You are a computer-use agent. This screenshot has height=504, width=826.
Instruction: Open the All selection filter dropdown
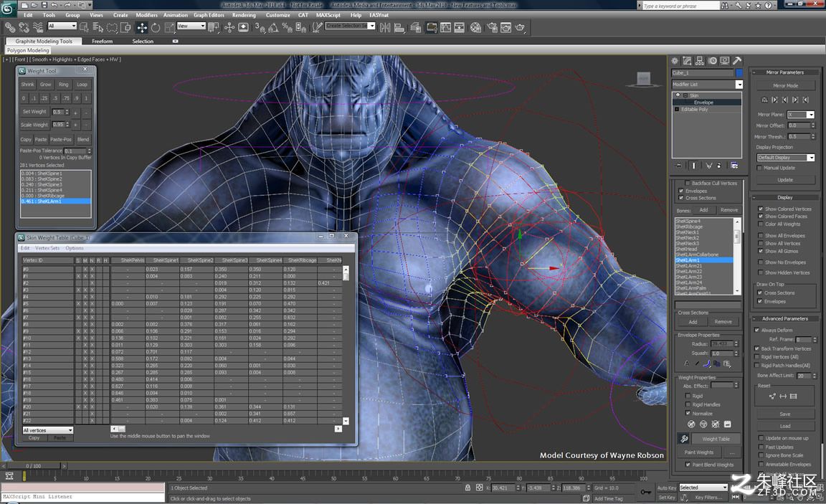click(x=62, y=26)
